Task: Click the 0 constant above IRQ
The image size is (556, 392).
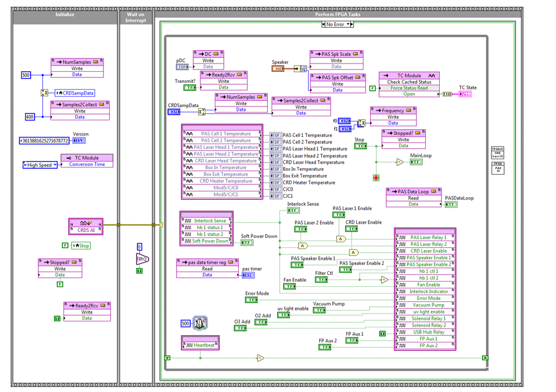Action: [x=139, y=247]
